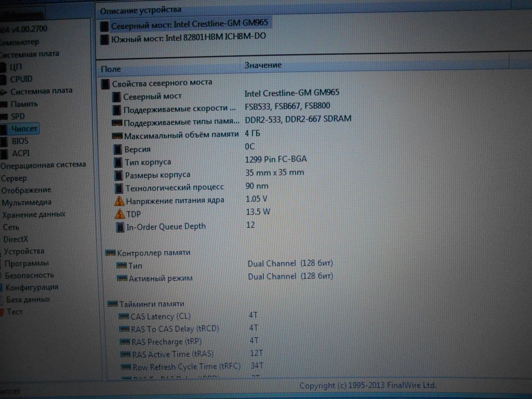This screenshot has width=532, height=399.
Task: Click the memory icon beside Контроллер памяти
Action: coord(111,252)
